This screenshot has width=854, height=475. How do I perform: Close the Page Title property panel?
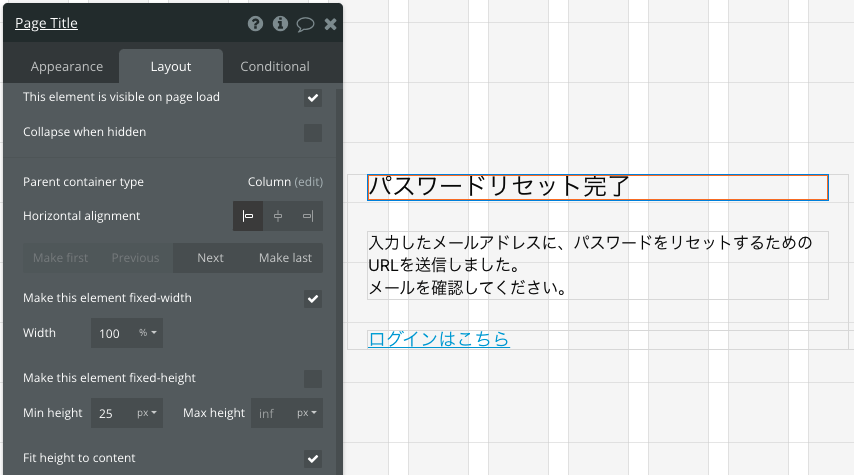[x=330, y=24]
